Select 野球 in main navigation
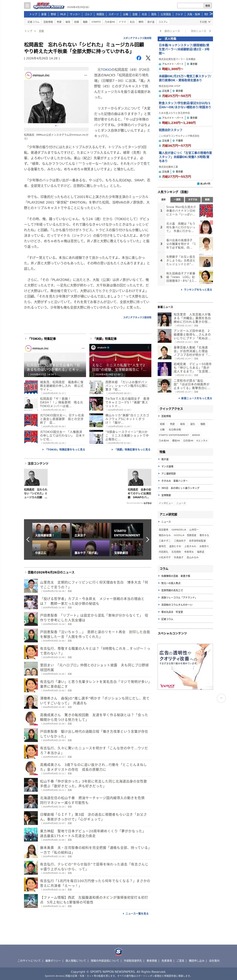 pyautogui.click(x=53, y=14)
